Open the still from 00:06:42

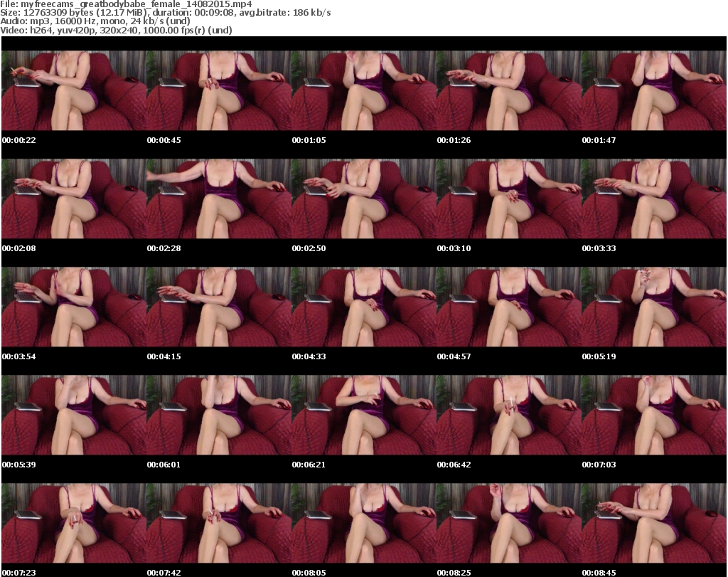coord(509,415)
